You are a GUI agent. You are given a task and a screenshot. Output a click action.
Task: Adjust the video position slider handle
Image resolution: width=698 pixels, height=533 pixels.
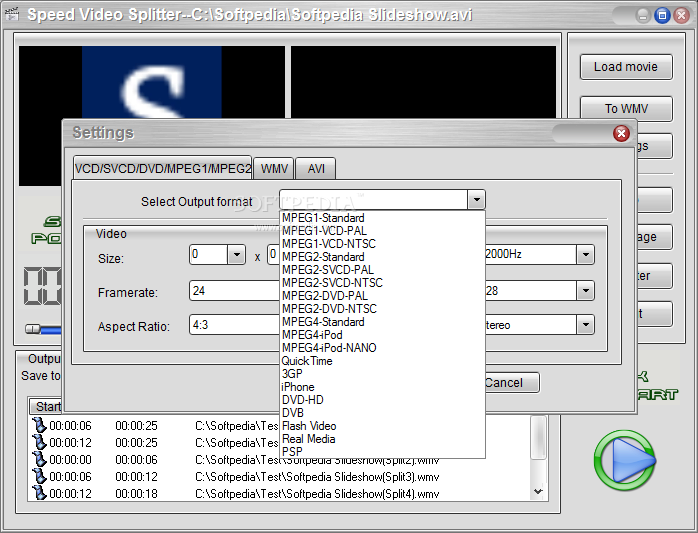33,329
